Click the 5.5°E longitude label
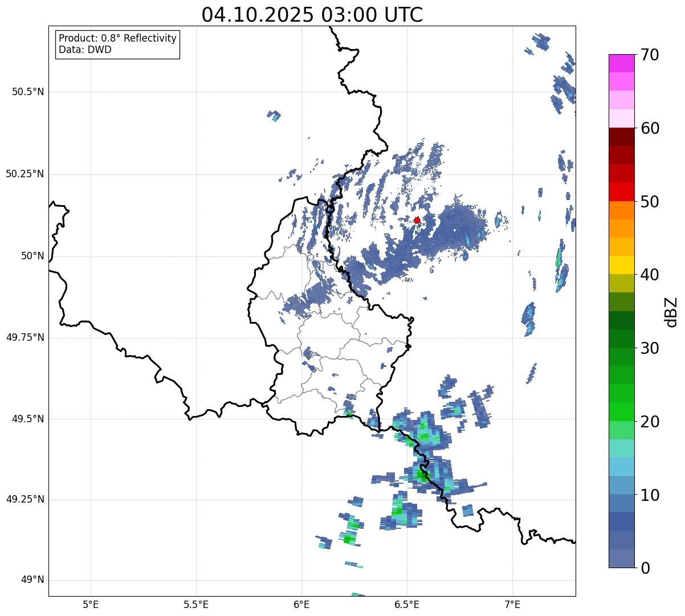Screen dimensions: 685x616 click(x=196, y=604)
